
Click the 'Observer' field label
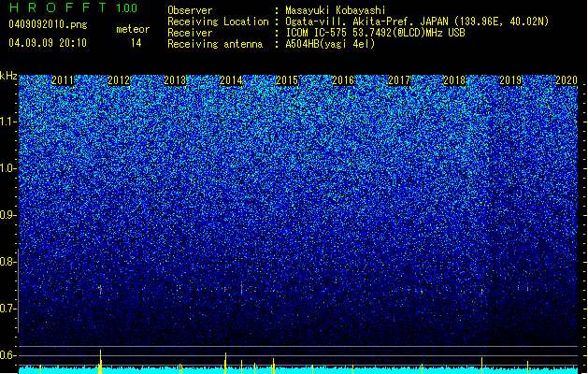point(190,10)
